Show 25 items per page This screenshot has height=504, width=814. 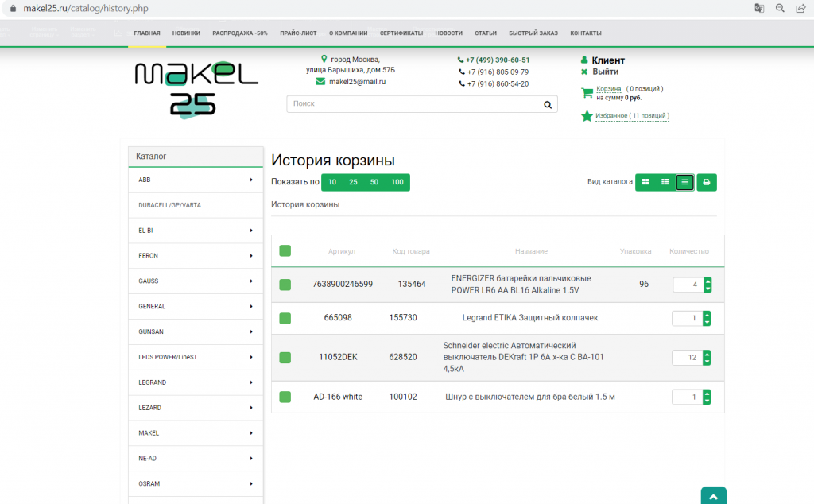[353, 182]
